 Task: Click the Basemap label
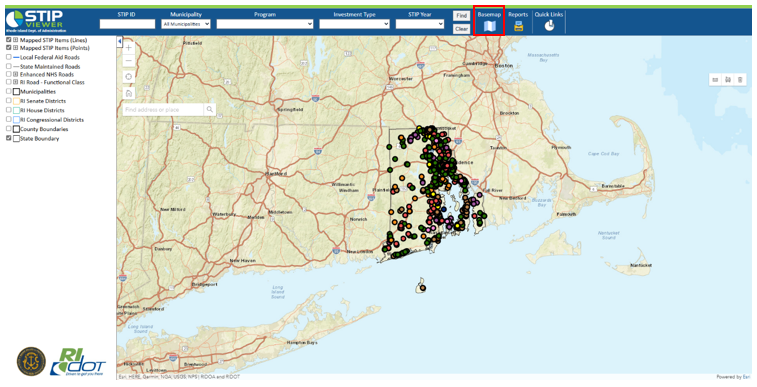pos(490,14)
